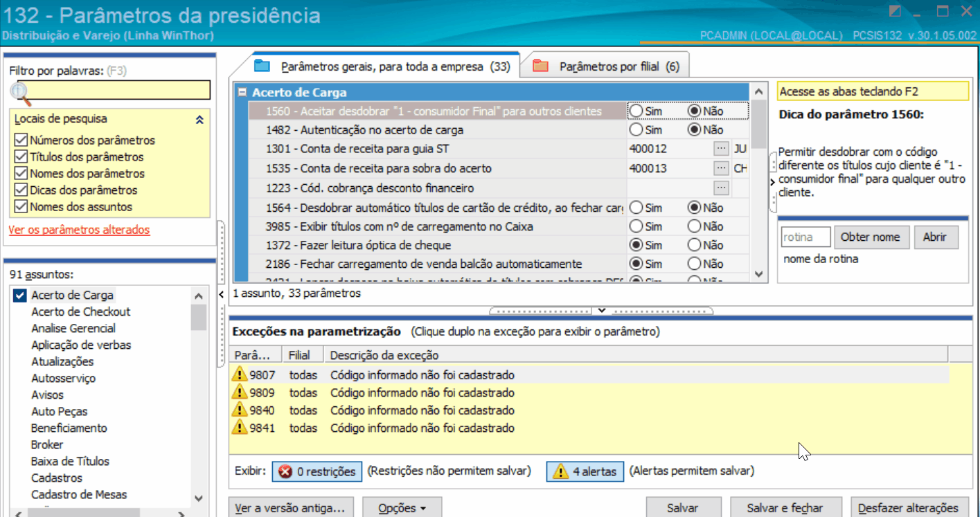Sort by Descrição da exceção column header
The height and width of the screenshot is (517, 980).
click(x=636, y=356)
